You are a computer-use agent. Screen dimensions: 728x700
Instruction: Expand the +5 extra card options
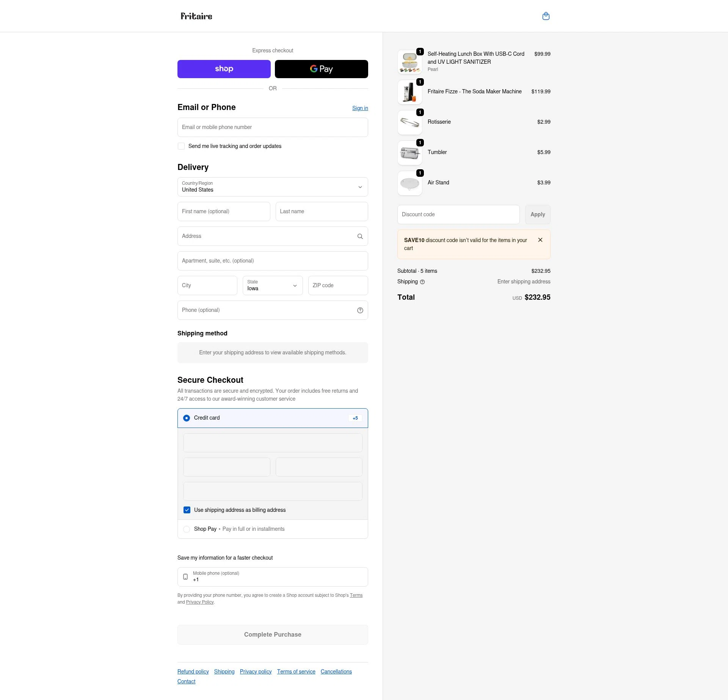355,418
